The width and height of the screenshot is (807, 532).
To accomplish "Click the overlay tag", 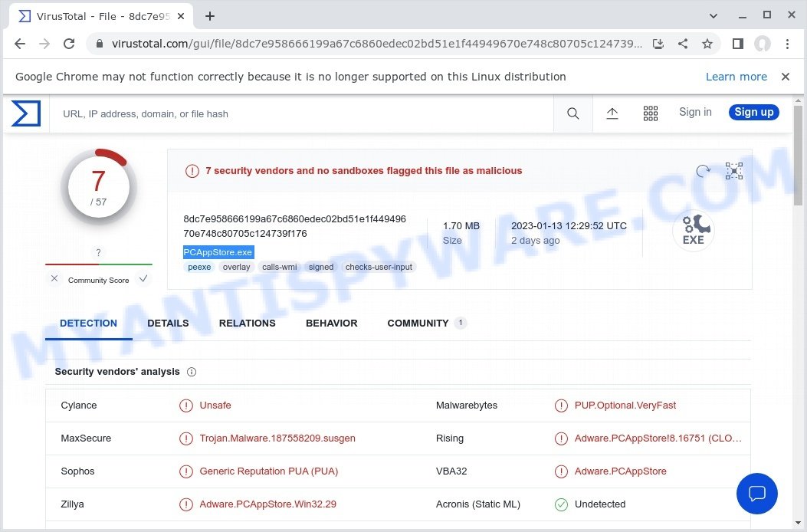I will click(236, 267).
